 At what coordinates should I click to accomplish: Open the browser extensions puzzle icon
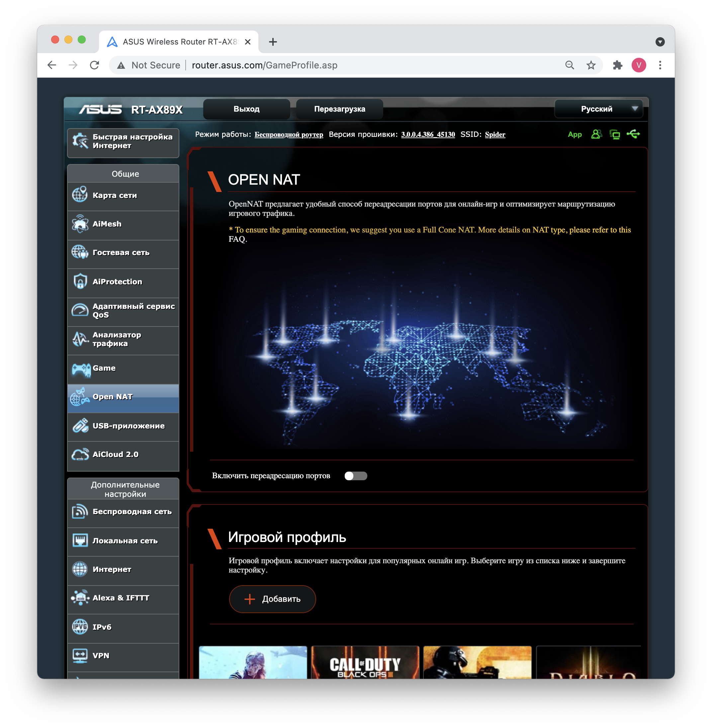tap(617, 65)
